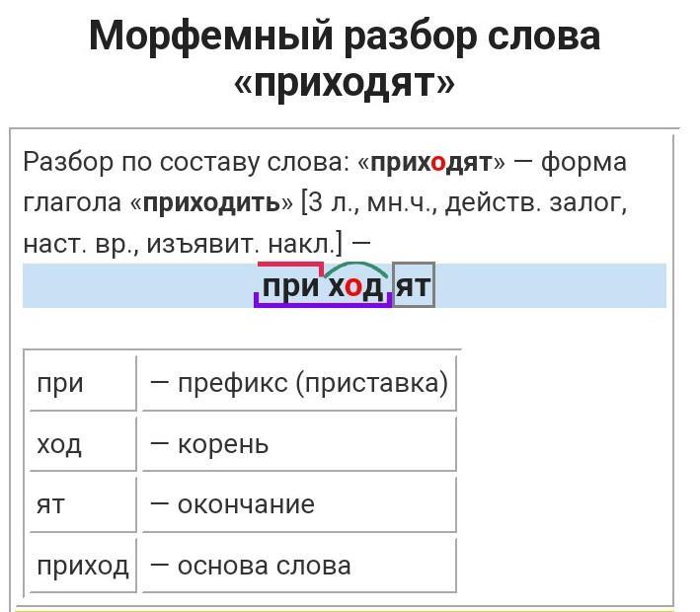
Task: Select the «корень» table cell
Action: click(298, 444)
